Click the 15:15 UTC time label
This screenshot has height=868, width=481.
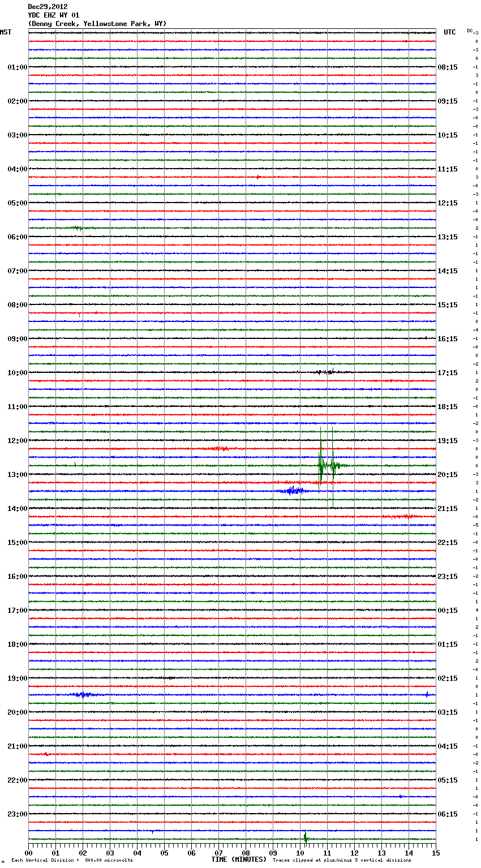[448, 305]
